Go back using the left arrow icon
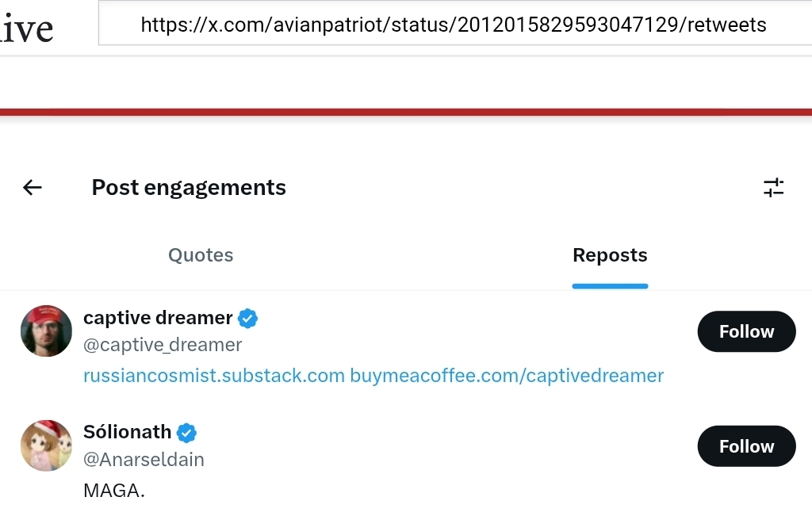 click(32, 188)
